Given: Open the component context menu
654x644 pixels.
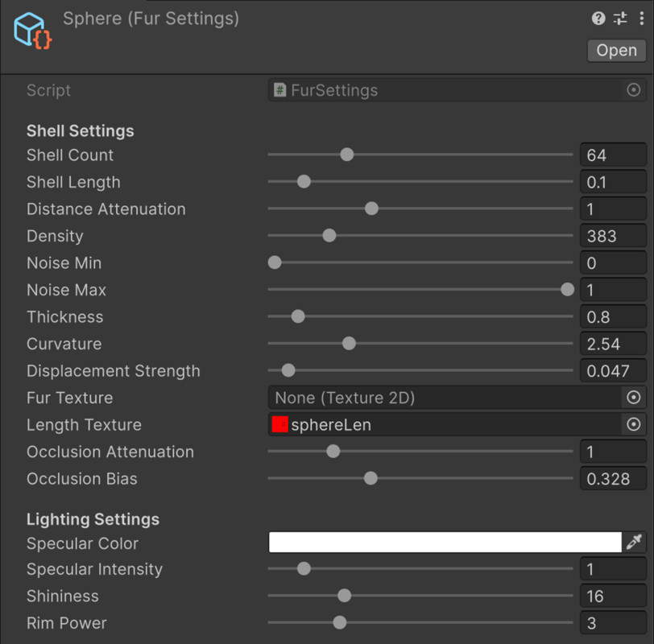Looking at the screenshot, I should [641, 18].
